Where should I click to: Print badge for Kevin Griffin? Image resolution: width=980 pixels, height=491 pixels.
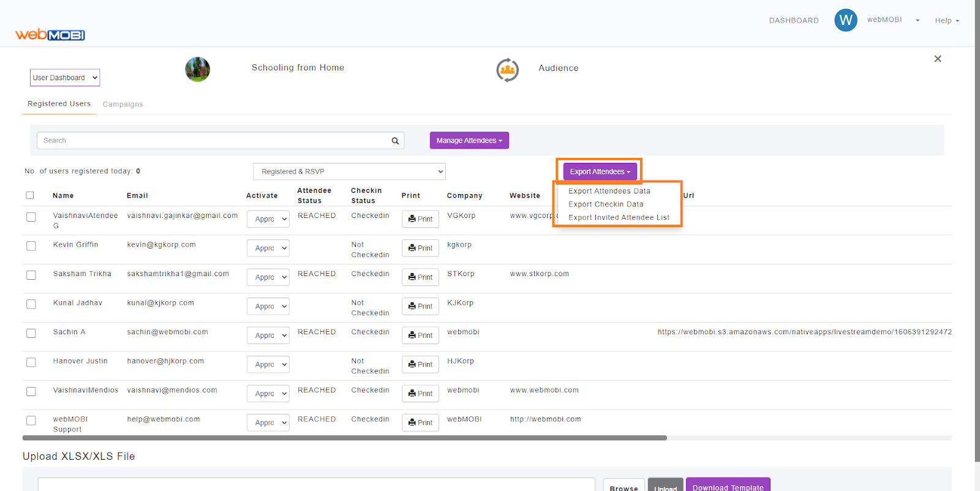[x=420, y=248]
